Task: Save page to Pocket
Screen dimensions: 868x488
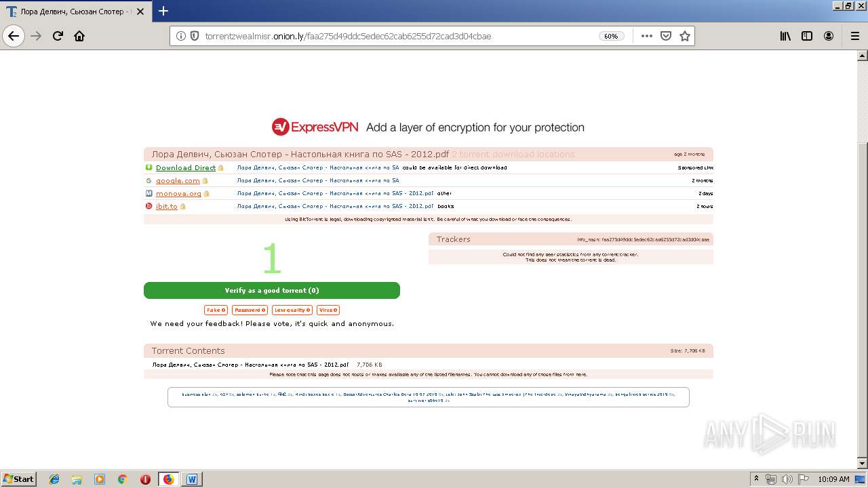Action: point(666,36)
